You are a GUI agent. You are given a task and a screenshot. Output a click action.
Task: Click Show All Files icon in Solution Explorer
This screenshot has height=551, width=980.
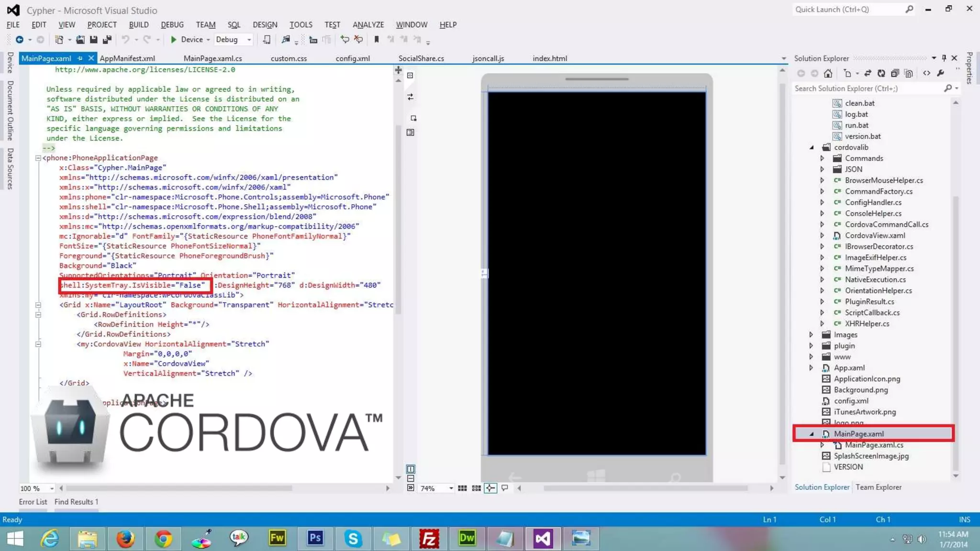click(x=909, y=73)
